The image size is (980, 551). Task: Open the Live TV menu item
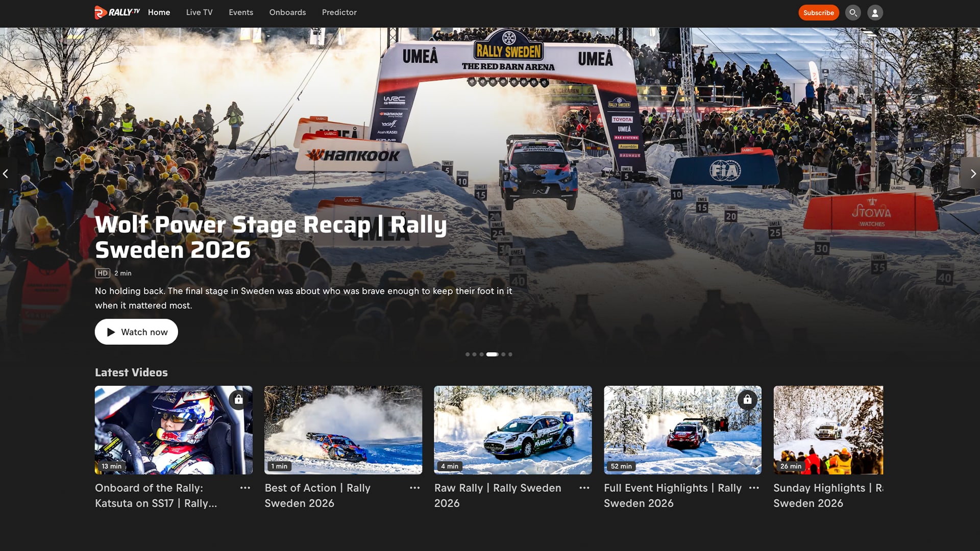coord(199,12)
